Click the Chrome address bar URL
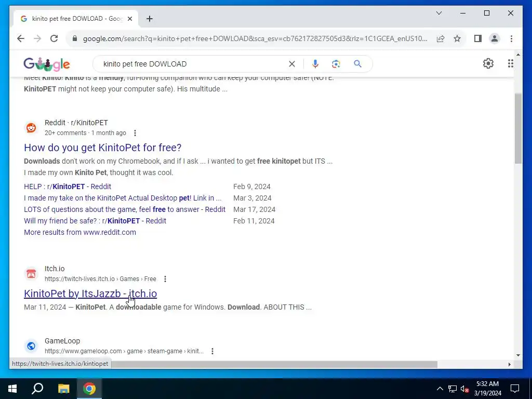The width and height of the screenshot is (532, 399). coord(255,38)
